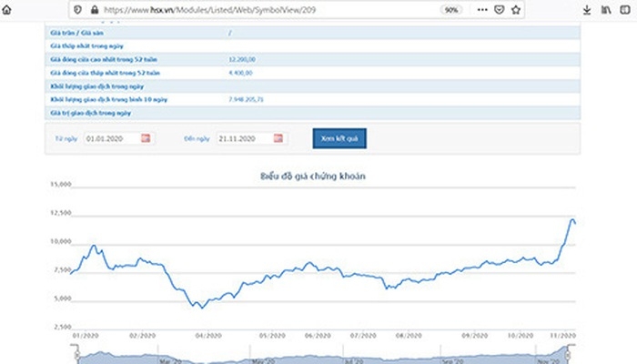Save page to Pocket icon
The height and width of the screenshot is (364, 637).
point(500,10)
